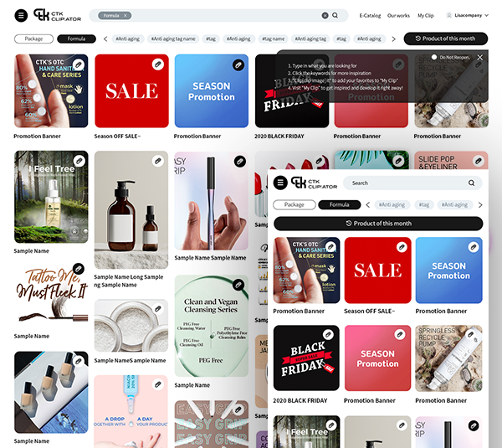Click the mobile Product of this month bar
This screenshot has width=502, height=448.
[x=378, y=224]
